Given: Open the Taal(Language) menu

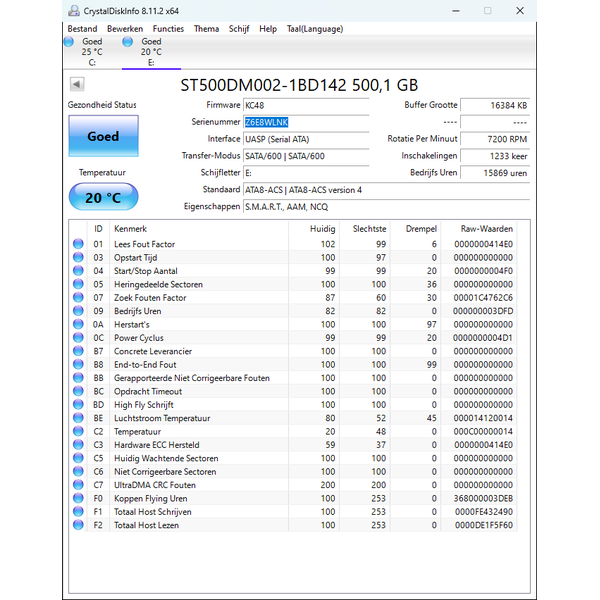Looking at the screenshot, I should point(315,29).
